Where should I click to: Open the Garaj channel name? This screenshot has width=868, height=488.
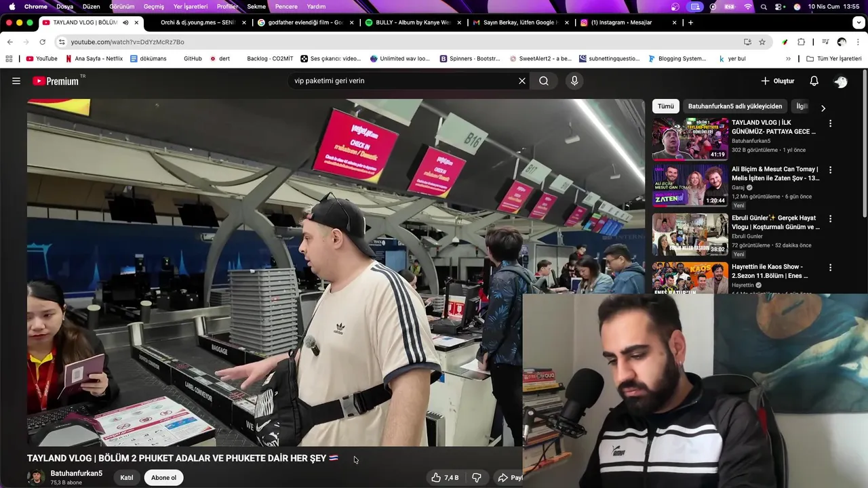point(738,188)
